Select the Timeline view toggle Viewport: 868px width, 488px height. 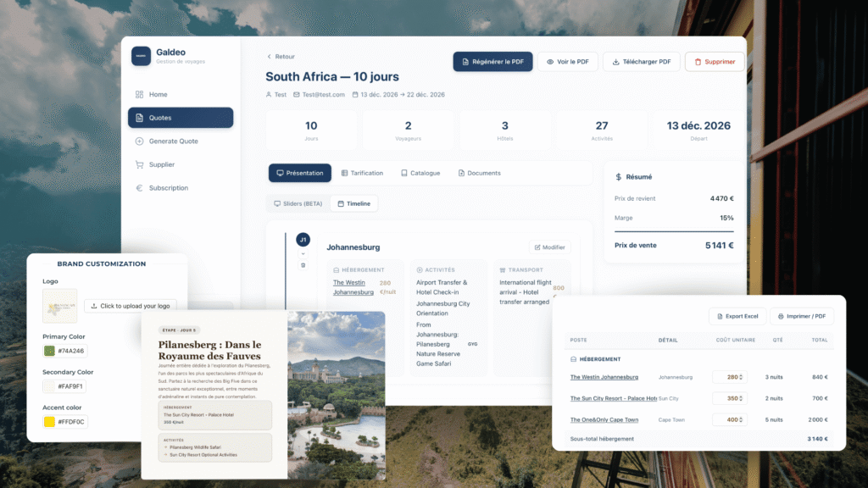pos(353,203)
